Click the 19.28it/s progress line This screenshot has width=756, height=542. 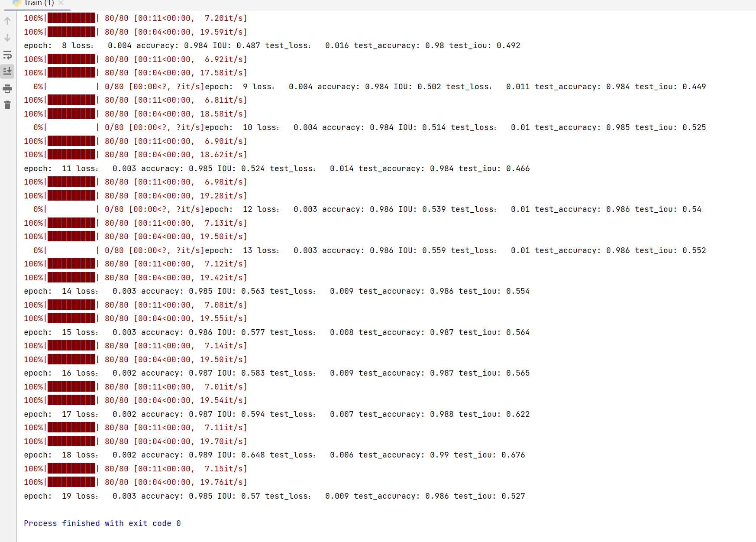pos(136,196)
